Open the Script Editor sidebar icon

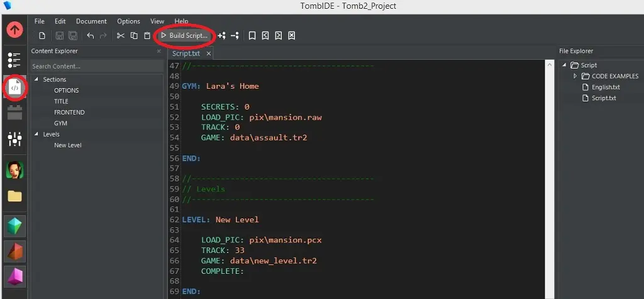pos(14,87)
